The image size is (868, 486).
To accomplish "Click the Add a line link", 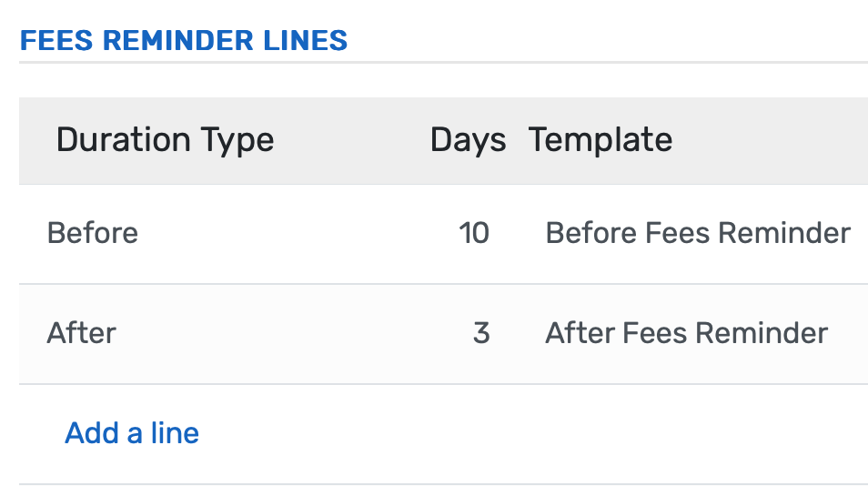I will pos(132,433).
